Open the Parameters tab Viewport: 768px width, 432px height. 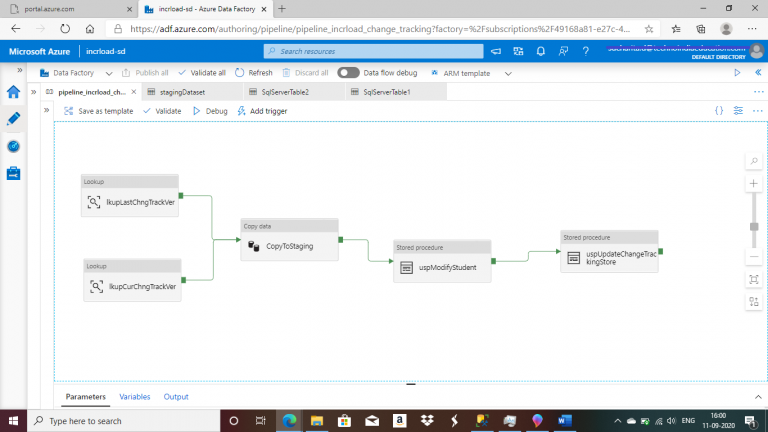coord(86,397)
